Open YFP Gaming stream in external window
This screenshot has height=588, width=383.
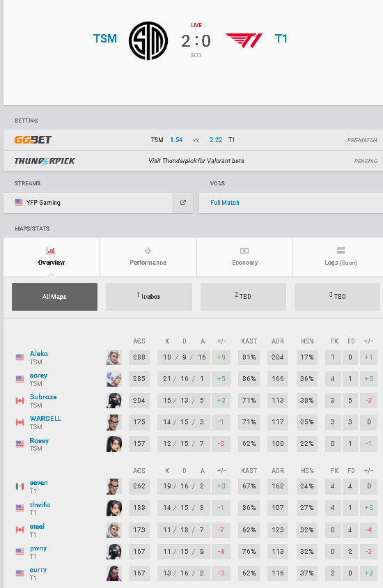click(183, 203)
